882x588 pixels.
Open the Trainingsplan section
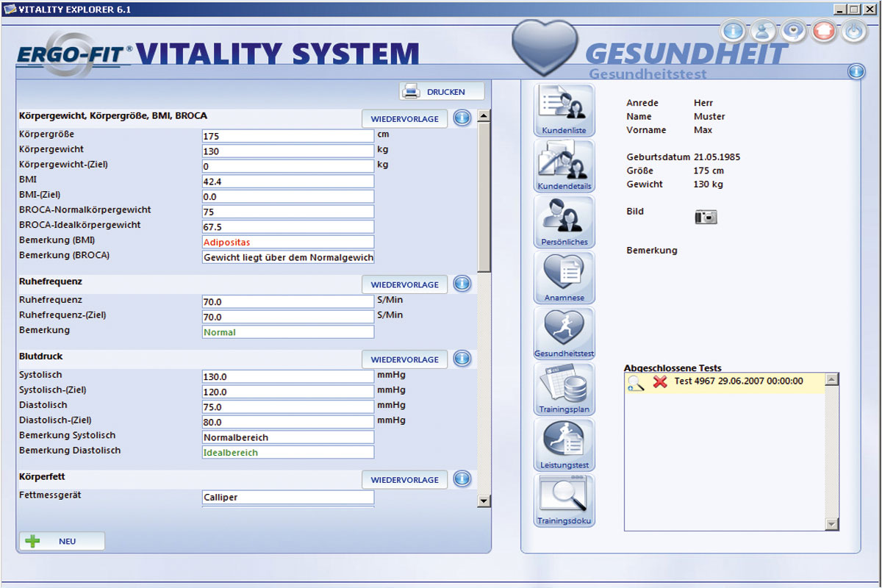pos(564,390)
